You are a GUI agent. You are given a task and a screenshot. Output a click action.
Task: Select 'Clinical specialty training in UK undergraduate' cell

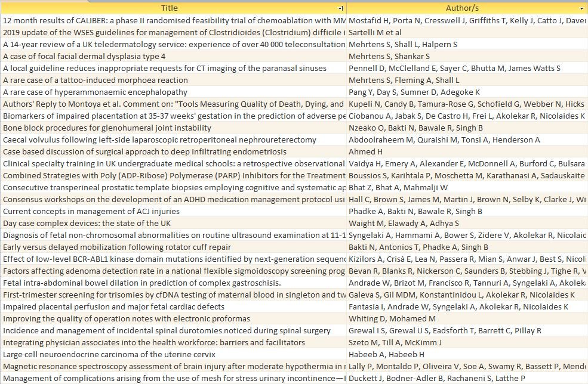[174, 164]
